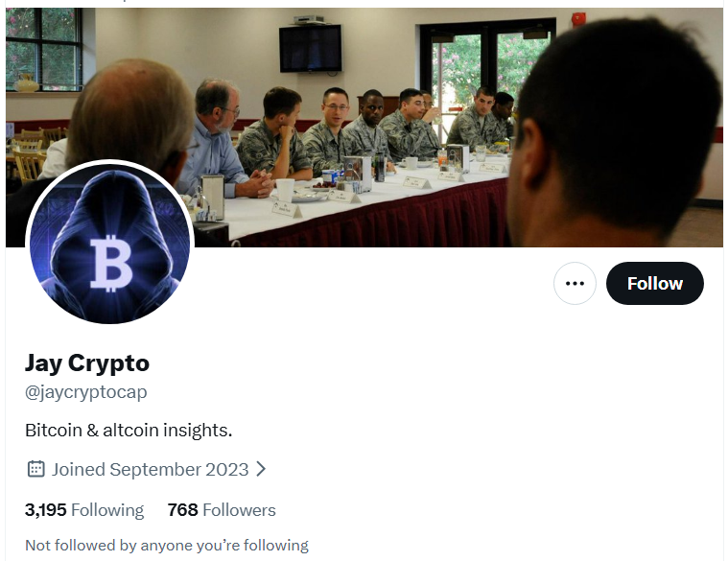Click the calendar icon beside Joined date
The height and width of the screenshot is (561, 728).
click(35, 469)
